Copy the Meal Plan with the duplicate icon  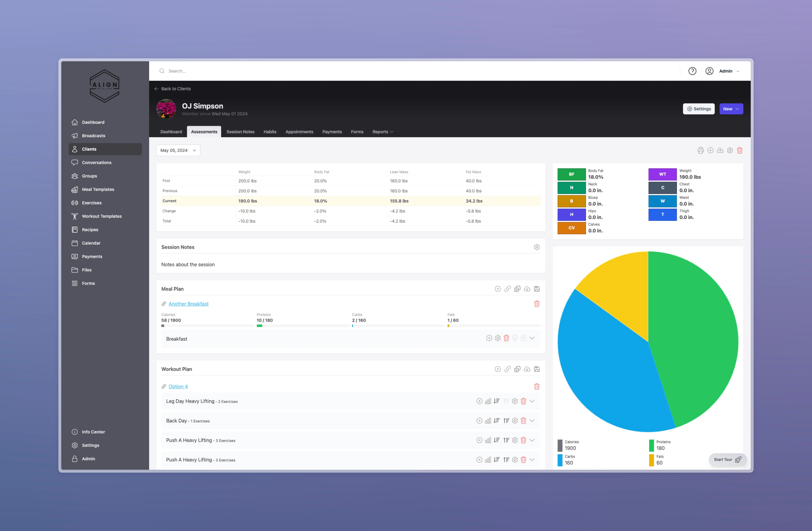point(517,289)
